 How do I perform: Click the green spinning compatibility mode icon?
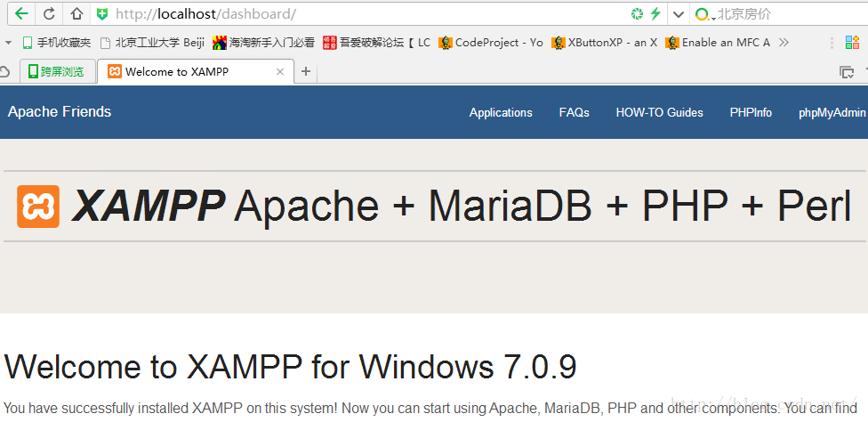coord(637,14)
